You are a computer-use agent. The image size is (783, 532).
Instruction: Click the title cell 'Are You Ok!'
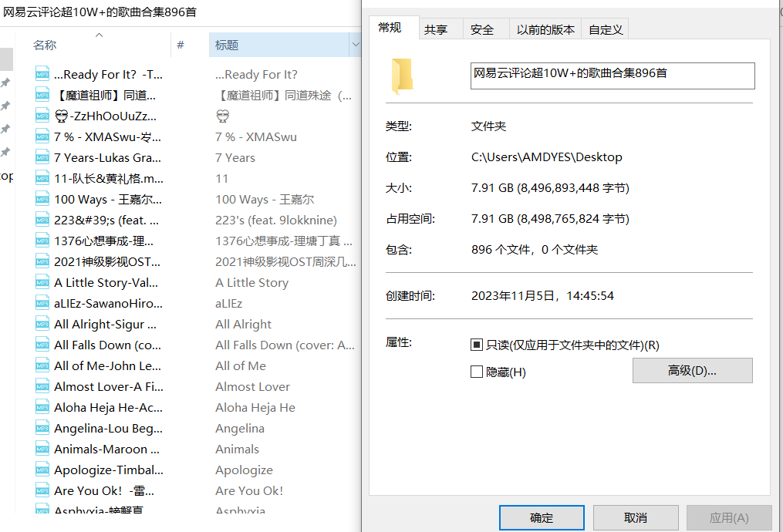249,491
